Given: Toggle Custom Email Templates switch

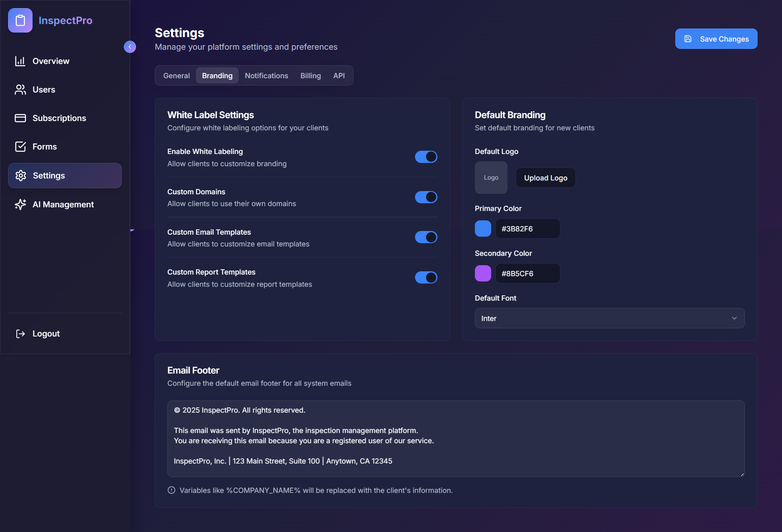Looking at the screenshot, I should point(426,237).
